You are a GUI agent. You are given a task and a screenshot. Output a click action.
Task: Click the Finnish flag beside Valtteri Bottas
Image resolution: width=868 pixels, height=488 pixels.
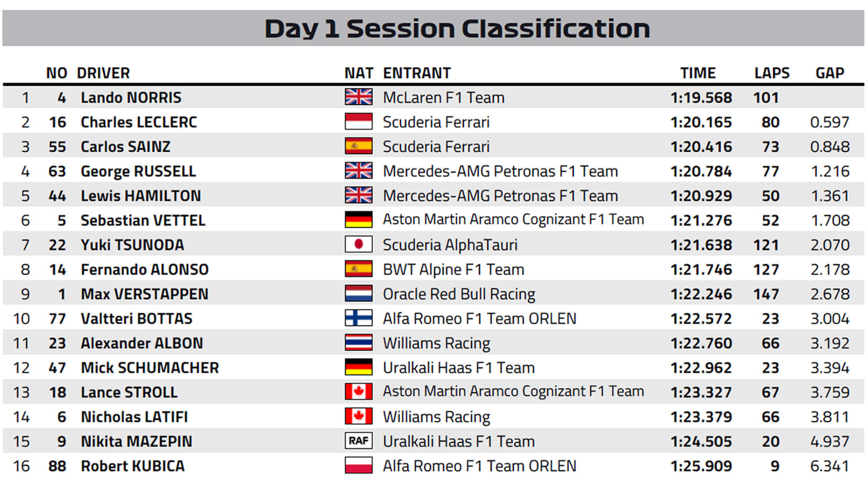(x=358, y=318)
